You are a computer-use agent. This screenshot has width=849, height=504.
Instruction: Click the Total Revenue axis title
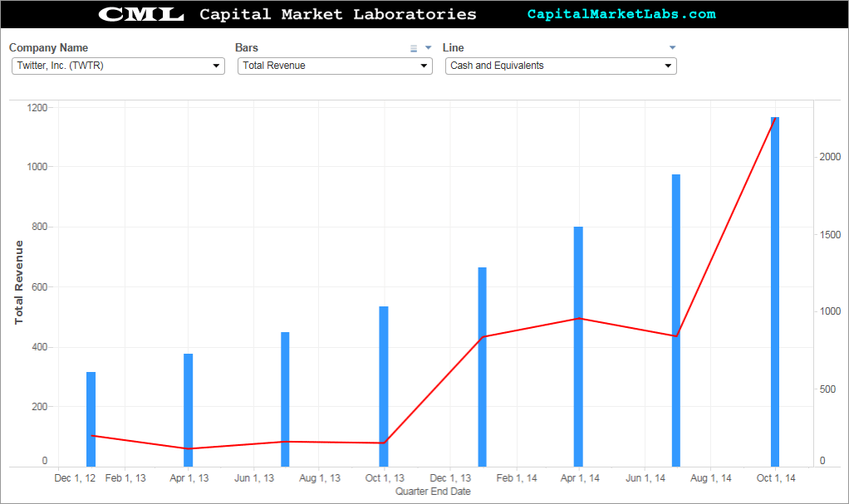tap(19, 282)
